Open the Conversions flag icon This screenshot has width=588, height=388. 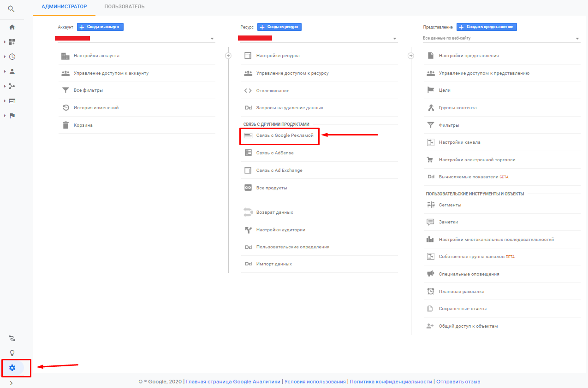tap(12, 116)
